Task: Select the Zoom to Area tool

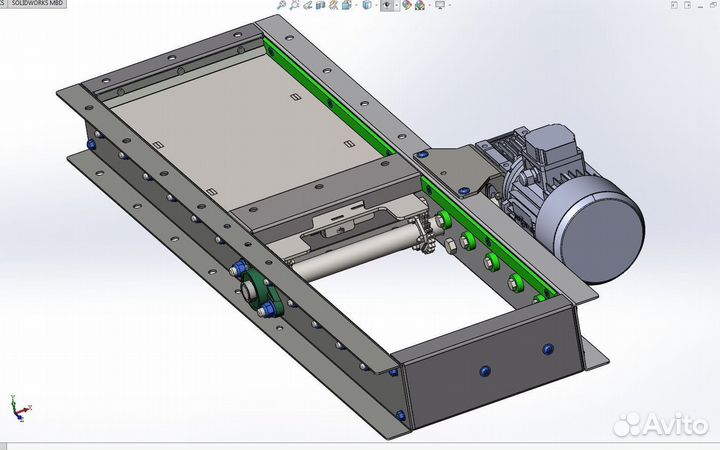Action: pos(295,5)
